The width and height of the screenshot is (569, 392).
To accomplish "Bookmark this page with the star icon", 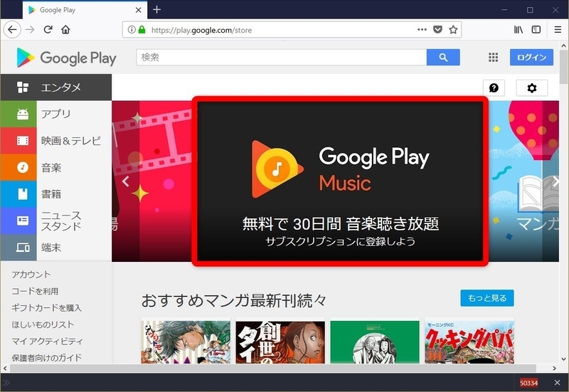I will pyautogui.click(x=453, y=30).
